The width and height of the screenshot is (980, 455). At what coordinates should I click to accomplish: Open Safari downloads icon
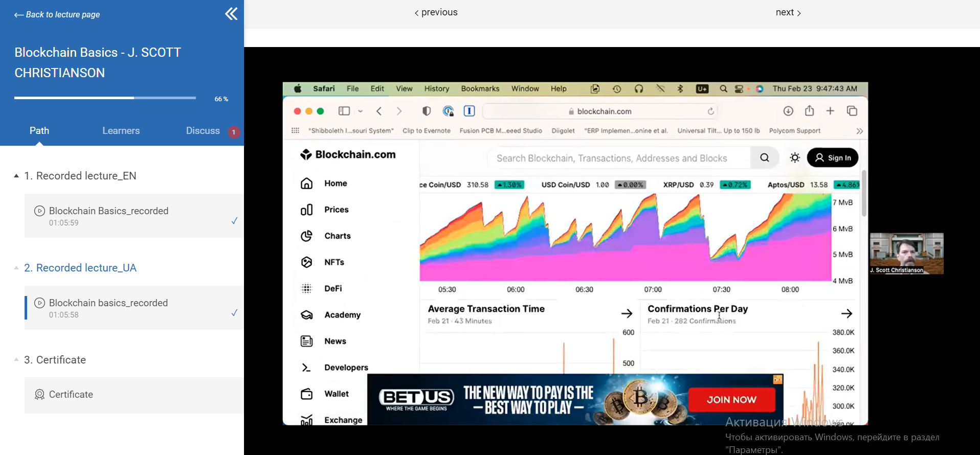pos(788,111)
